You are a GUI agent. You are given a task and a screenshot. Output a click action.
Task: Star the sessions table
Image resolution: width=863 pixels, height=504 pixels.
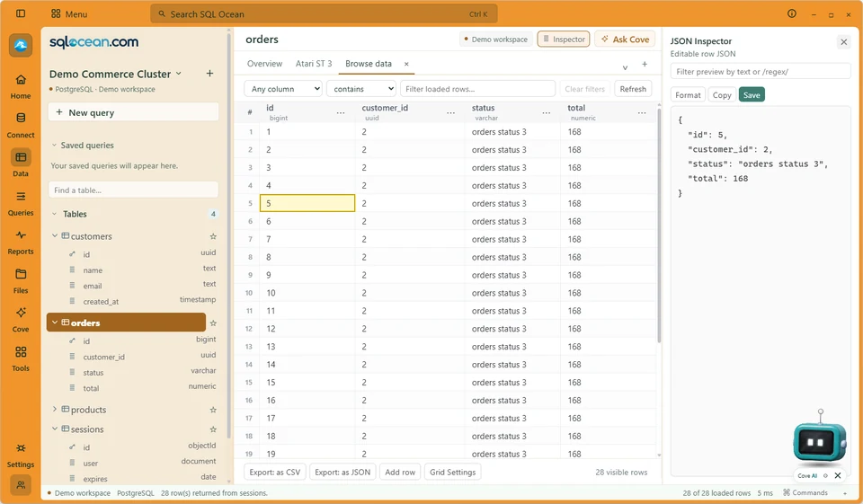tap(213, 429)
